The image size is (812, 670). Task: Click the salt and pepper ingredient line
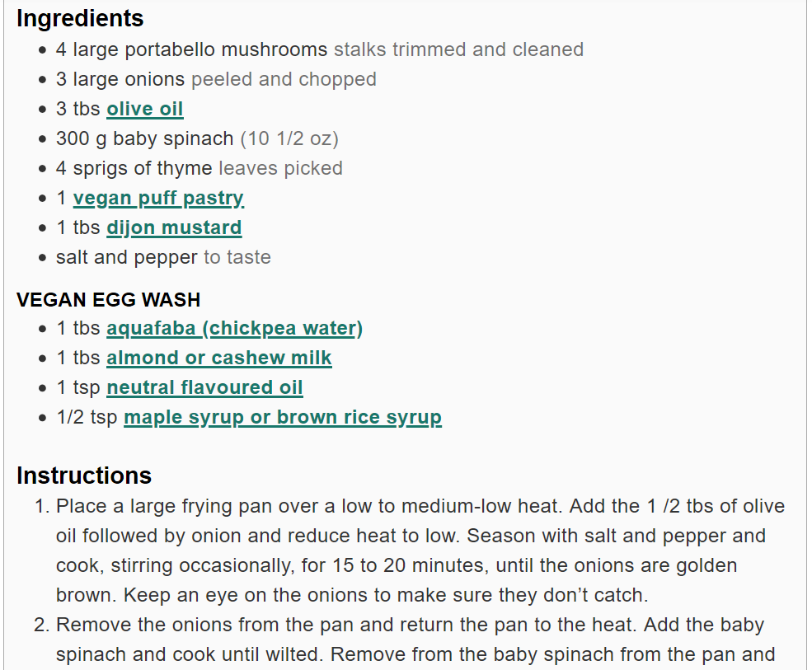point(163,257)
